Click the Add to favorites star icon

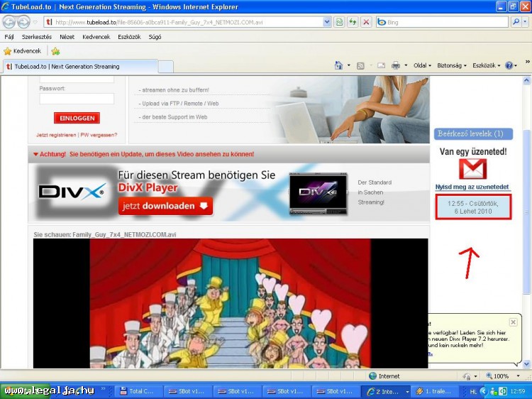(55, 51)
